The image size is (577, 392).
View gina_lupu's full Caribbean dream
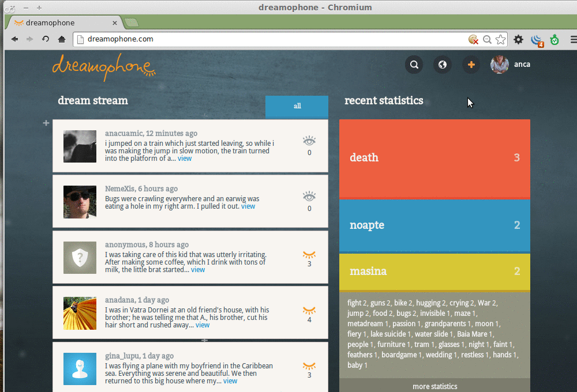[230, 381]
